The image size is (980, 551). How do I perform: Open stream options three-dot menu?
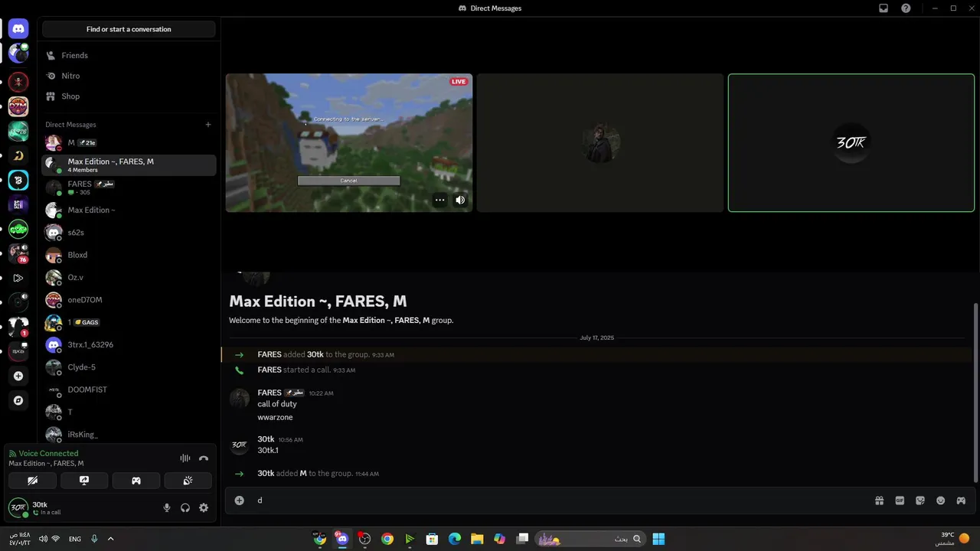coord(439,200)
